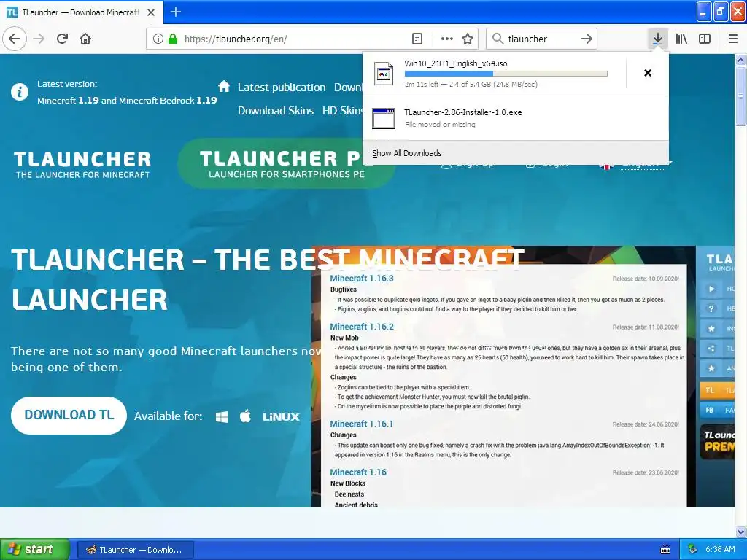Open the browser home page
This screenshot has width=747, height=560.
pyautogui.click(x=85, y=39)
